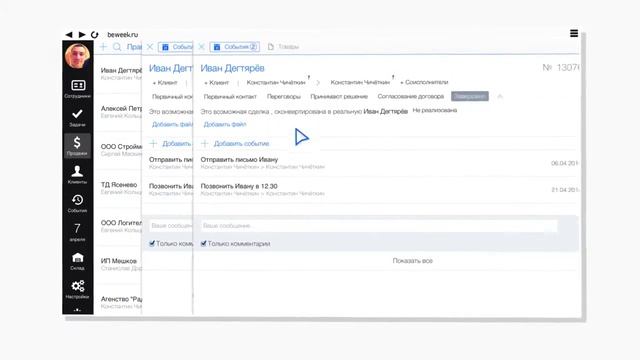Click the browser address beweek.ru
Screen dimensions: 640x360
point(122,35)
